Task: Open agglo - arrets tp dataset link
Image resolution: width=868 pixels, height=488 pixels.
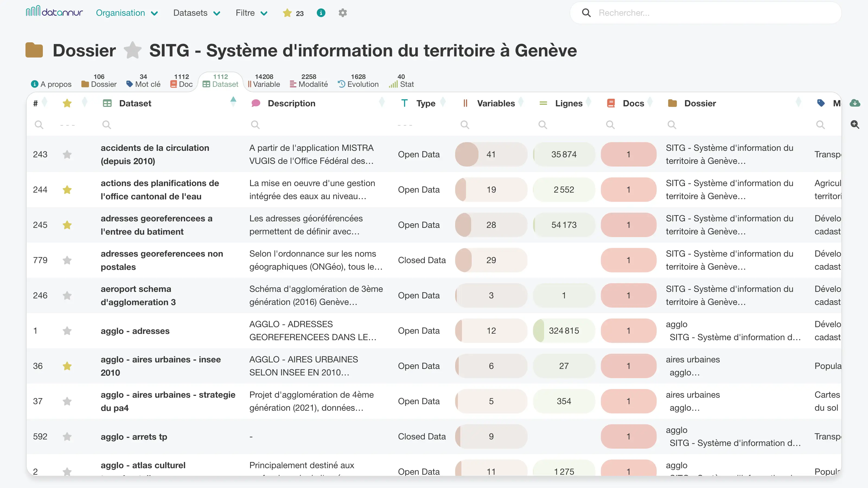Action: 134,437
